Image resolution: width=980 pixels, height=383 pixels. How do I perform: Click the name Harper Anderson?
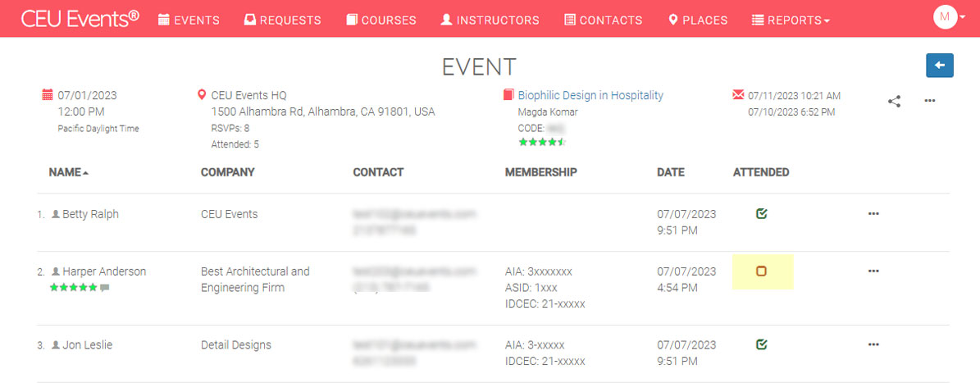(104, 271)
